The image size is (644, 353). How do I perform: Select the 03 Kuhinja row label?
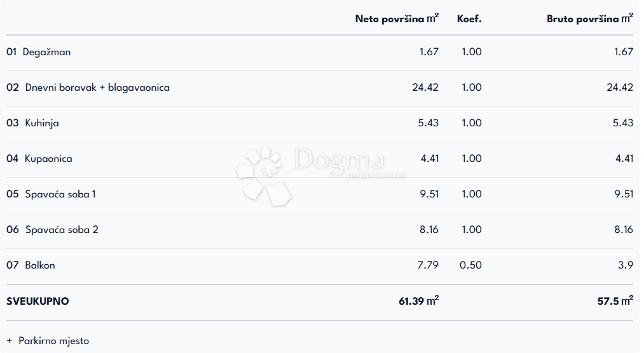coord(33,123)
